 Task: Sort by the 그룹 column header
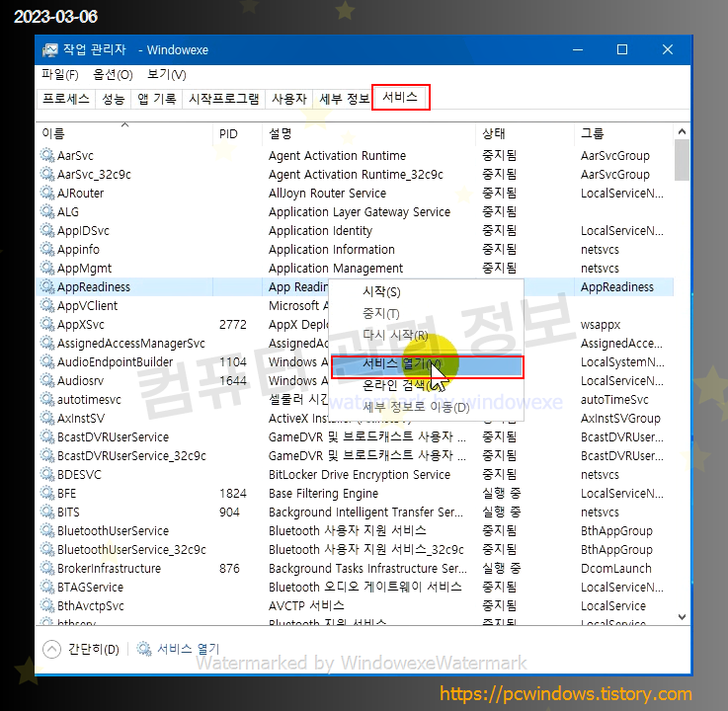click(x=623, y=133)
